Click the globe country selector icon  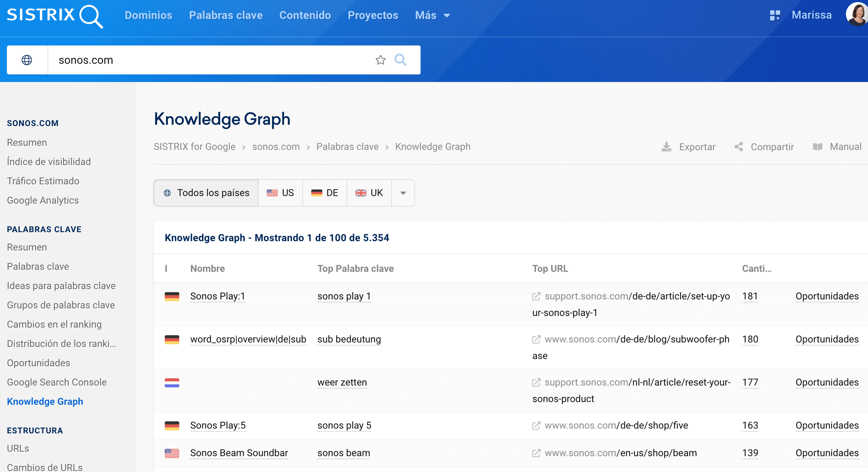(27, 60)
